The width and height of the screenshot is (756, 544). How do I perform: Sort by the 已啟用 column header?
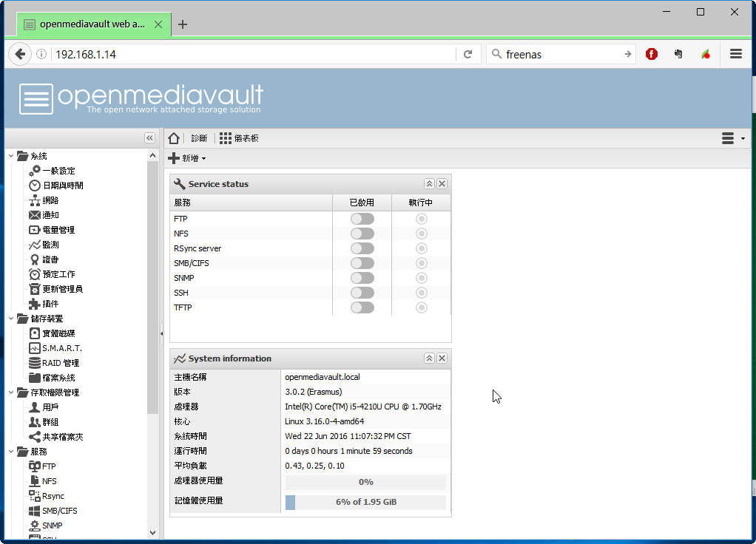tap(362, 203)
